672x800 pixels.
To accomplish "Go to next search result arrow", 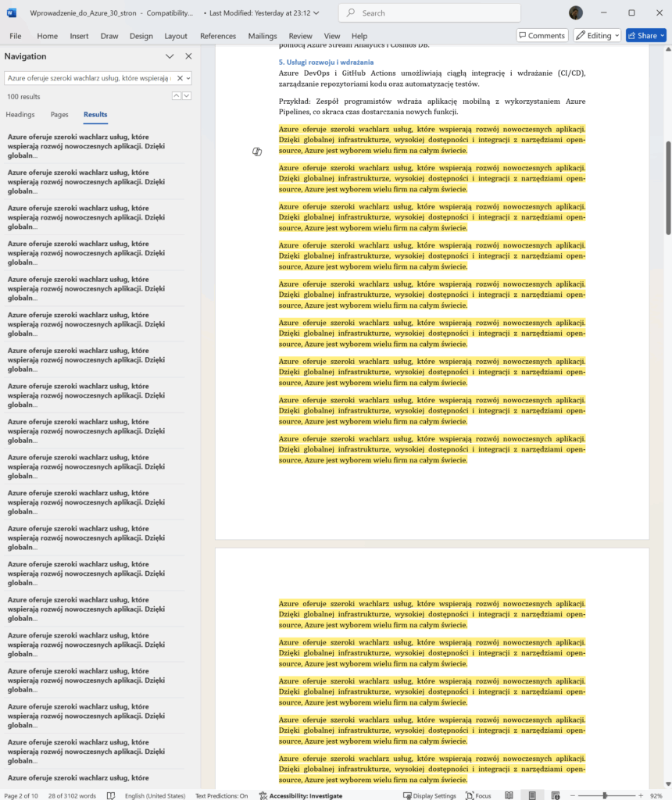I will coord(187,96).
